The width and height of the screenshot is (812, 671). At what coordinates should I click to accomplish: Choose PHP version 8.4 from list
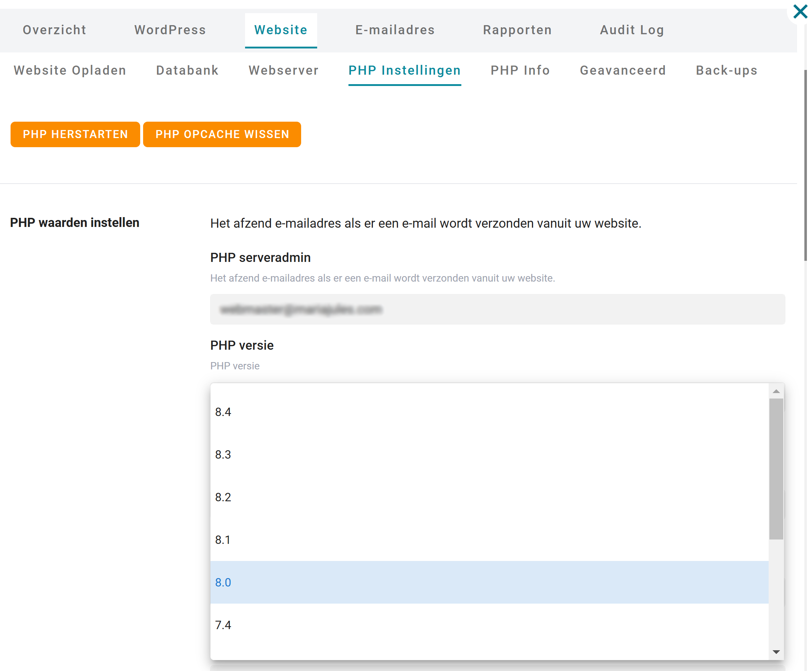point(489,412)
